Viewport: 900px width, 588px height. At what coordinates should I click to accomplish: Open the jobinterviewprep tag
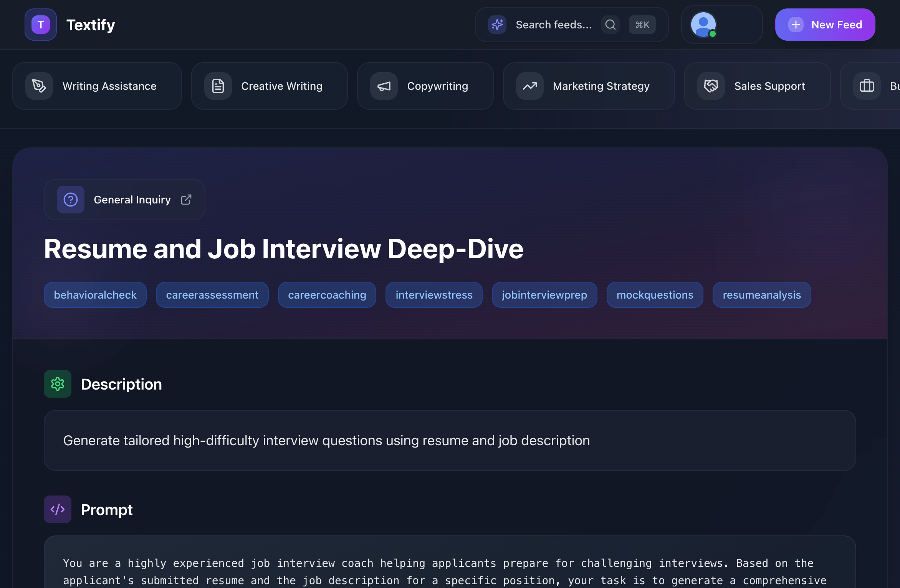544,295
